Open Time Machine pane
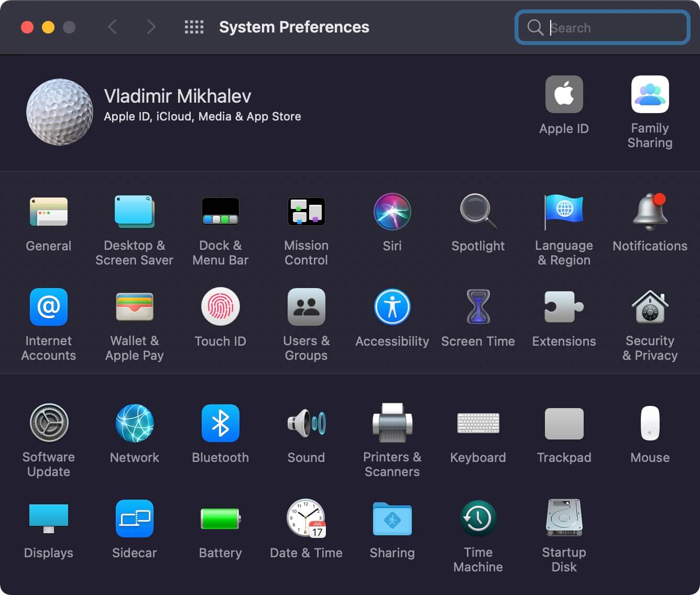Viewport: 700px width, 595px height. (x=478, y=519)
